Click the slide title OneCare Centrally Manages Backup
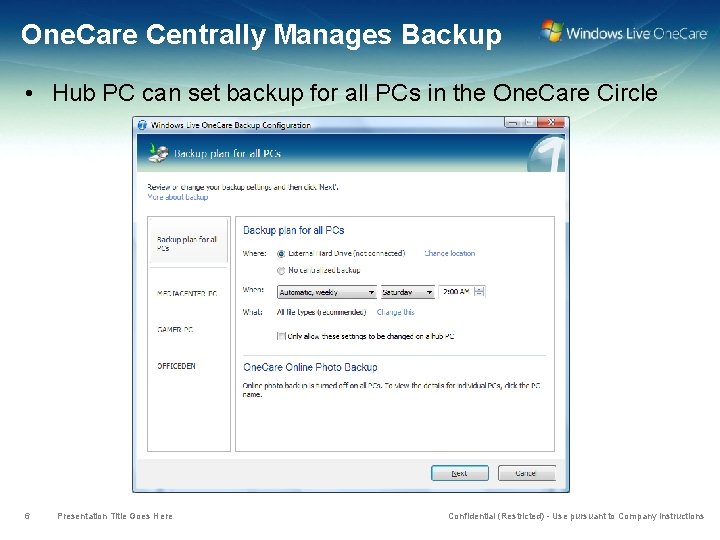Image resolution: width=720 pixels, height=540 pixels. pyautogui.click(x=261, y=35)
